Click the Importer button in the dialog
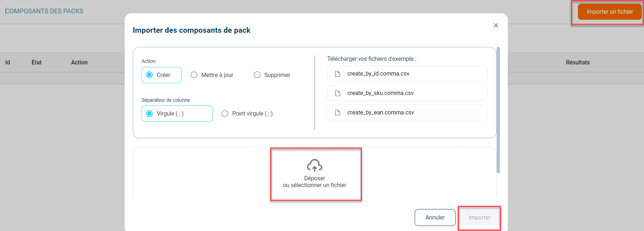 (x=479, y=218)
